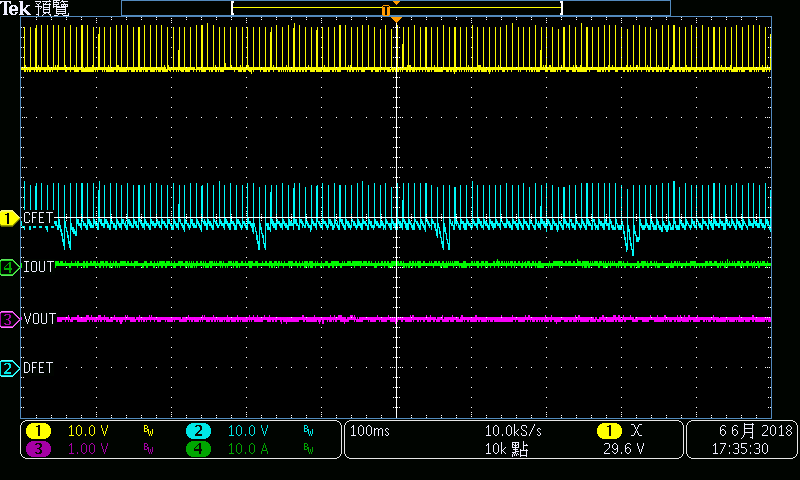Click the trigger level 29.6 V readout
This screenshot has width=800, height=480.
point(623,449)
